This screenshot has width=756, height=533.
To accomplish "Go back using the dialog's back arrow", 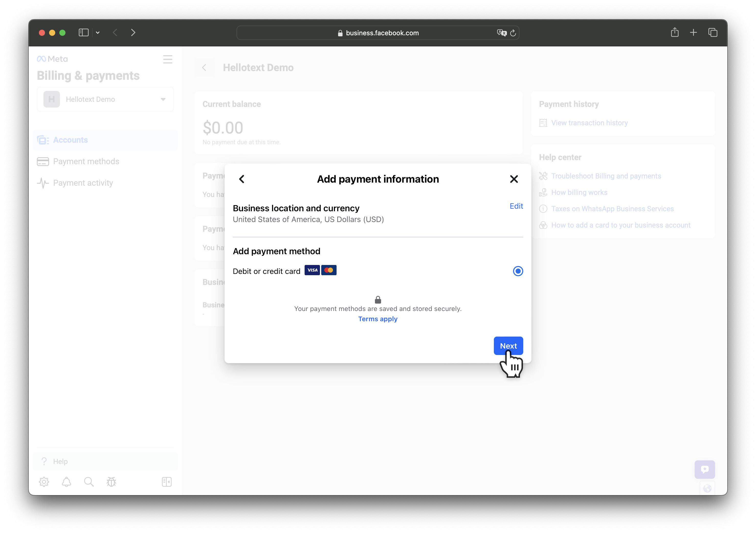I will [242, 179].
